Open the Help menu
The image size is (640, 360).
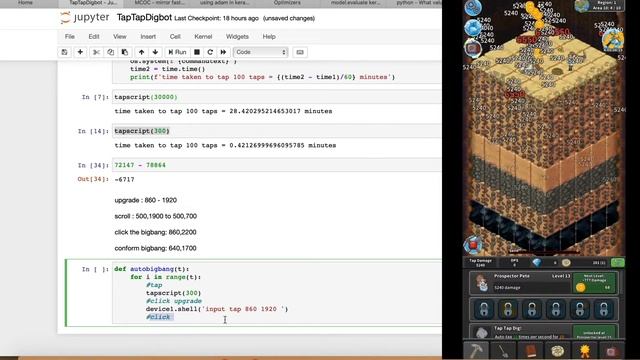(x=269, y=36)
